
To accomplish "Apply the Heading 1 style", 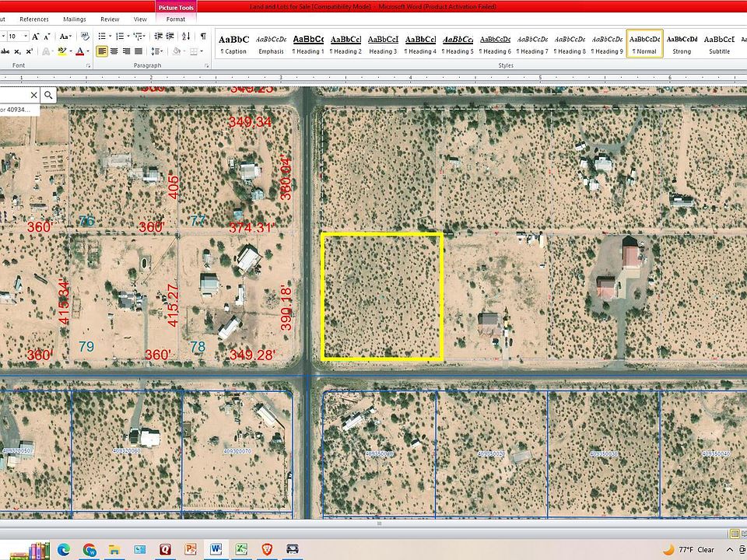I will click(x=309, y=44).
